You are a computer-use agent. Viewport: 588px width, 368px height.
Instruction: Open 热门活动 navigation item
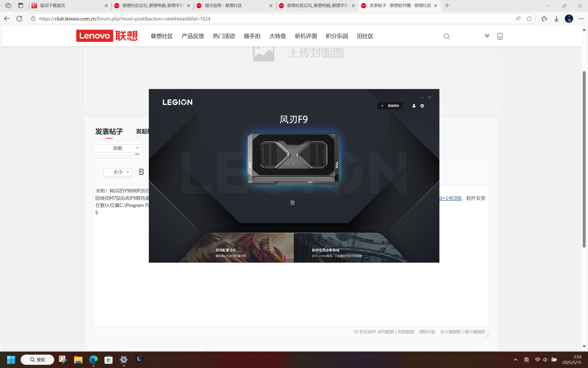pyautogui.click(x=224, y=36)
